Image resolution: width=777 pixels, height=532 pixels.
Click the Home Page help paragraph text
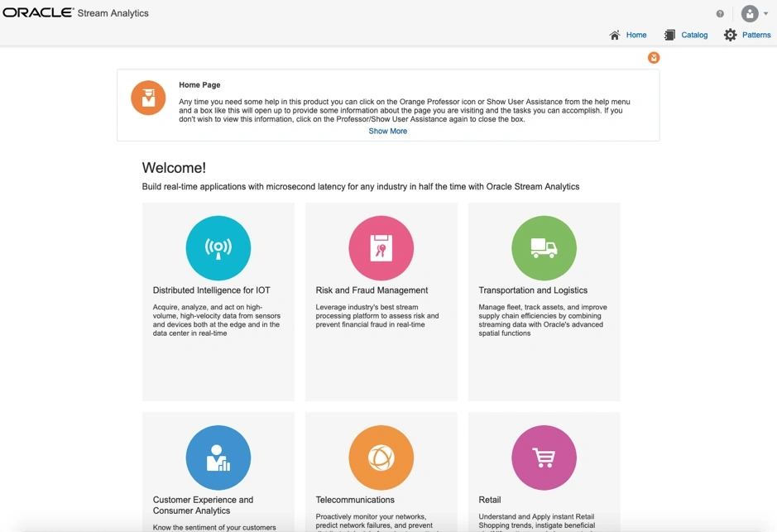tap(405, 111)
